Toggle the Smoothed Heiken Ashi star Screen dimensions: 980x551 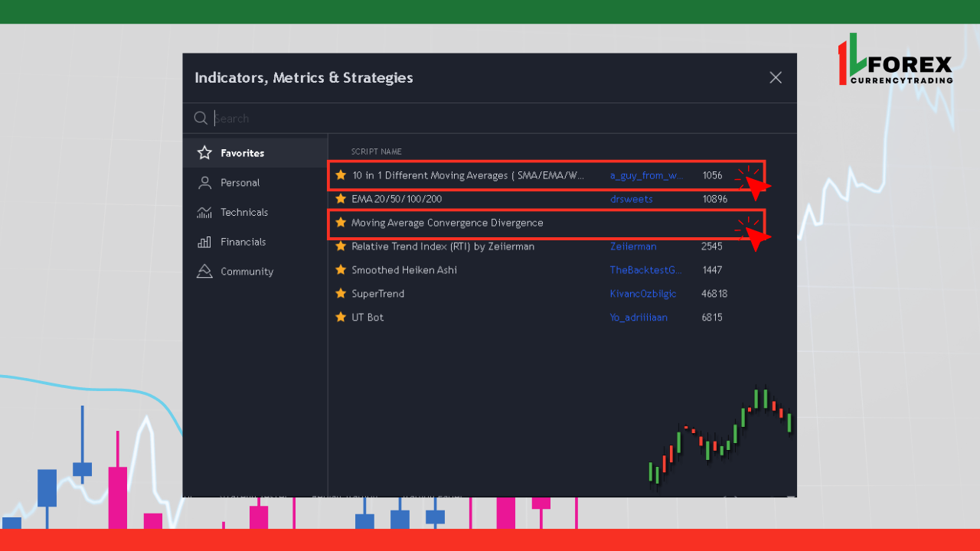pos(341,270)
